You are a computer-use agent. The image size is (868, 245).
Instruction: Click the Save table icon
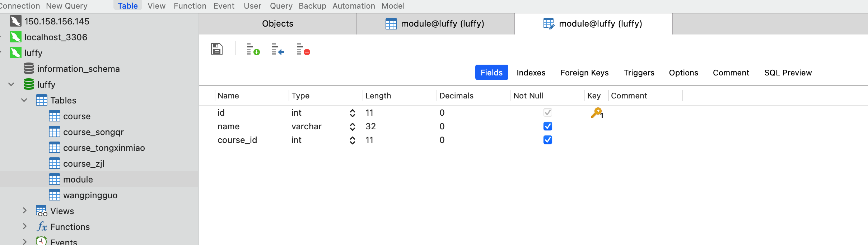pyautogui.click(x=217, y=48)
